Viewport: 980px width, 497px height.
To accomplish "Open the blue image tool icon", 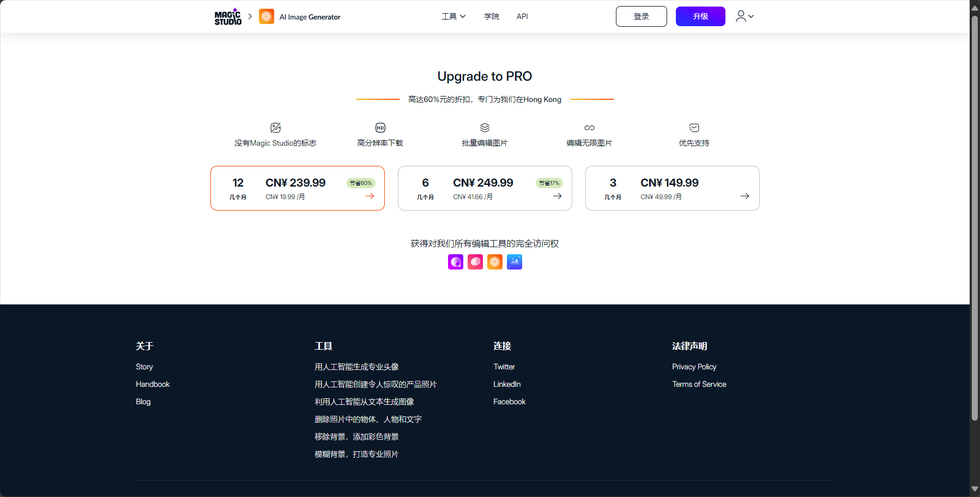I will (515, 262).
